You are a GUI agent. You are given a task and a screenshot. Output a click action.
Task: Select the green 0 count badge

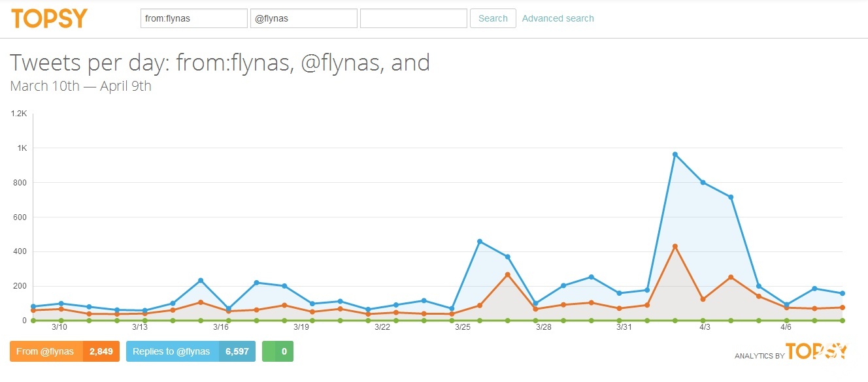point(284,351)
